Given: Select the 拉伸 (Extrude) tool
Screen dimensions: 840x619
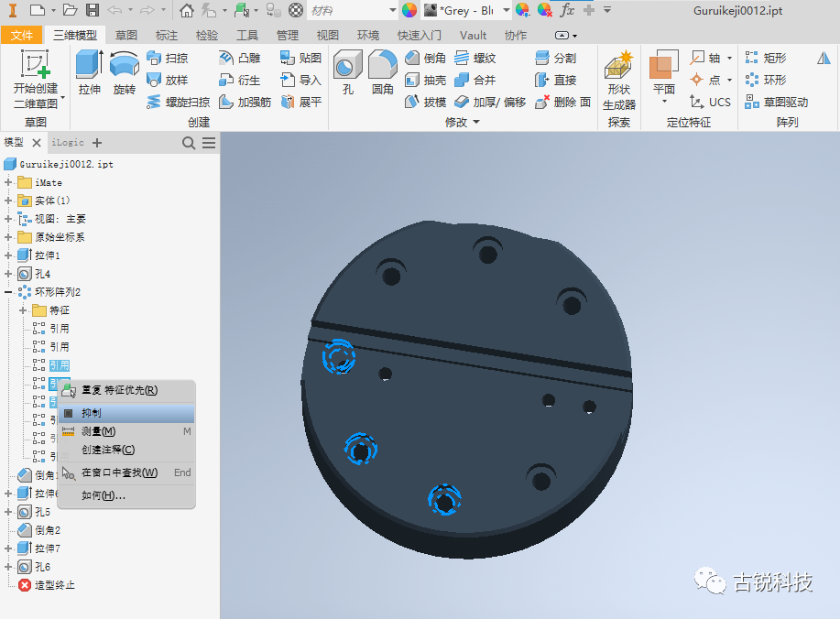Looking at the screenshot, I should point(89,72).
